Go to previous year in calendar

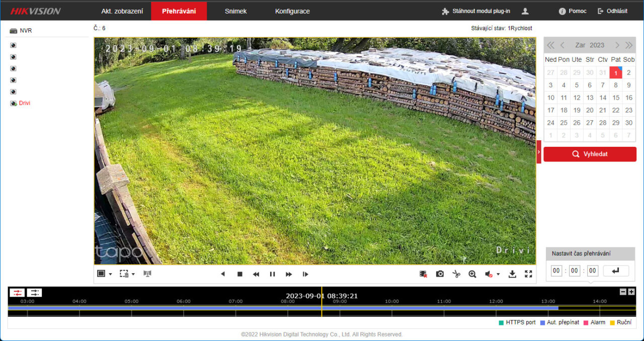550,45
